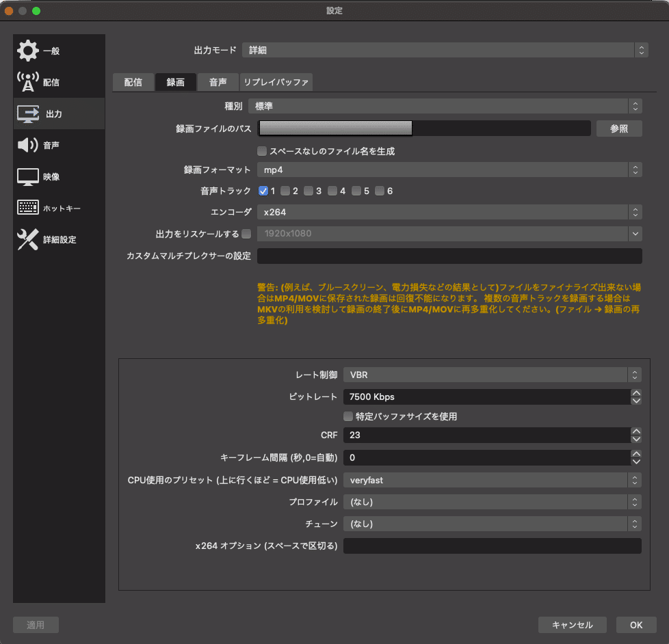Open the 音声 speaker icon in sidebar
Viewport: 669px width, 644px height.
coord(28,145)
